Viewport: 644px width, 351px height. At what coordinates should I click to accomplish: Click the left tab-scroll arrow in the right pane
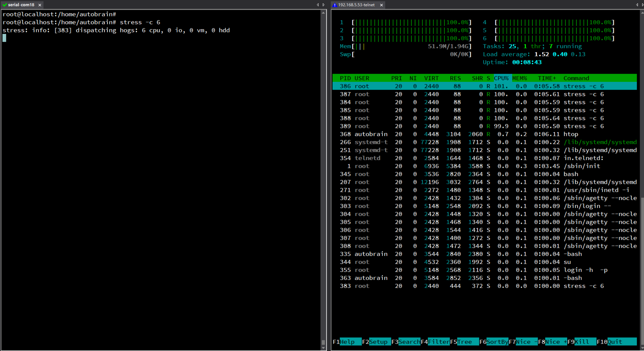[x=637, y=5]
